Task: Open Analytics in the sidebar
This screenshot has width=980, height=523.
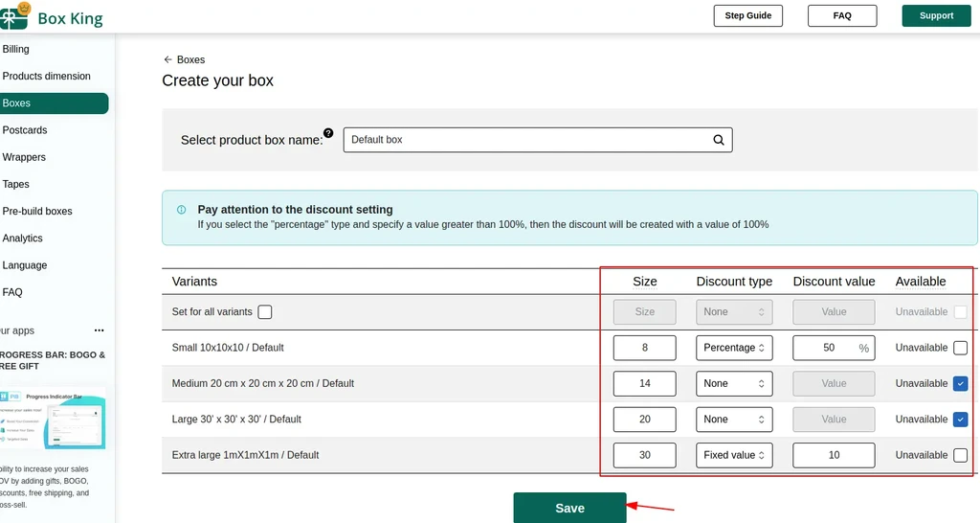Action: pos(23,238)
